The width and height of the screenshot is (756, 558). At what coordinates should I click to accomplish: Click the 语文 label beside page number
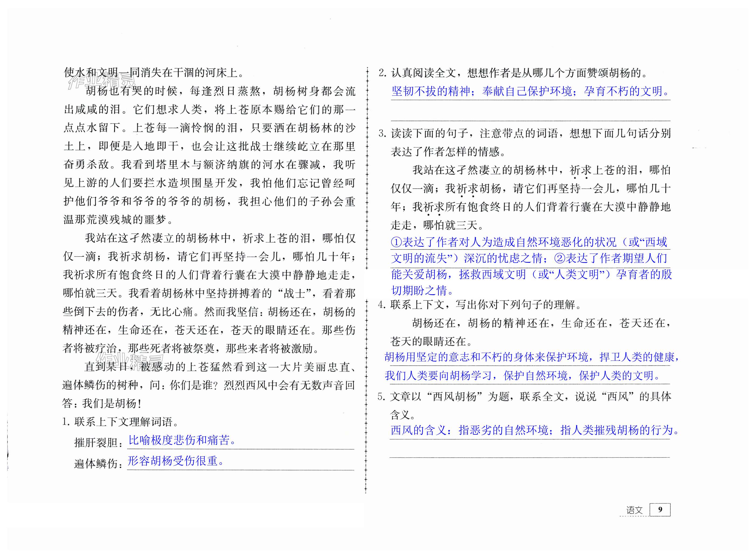(x=635, y=510)
